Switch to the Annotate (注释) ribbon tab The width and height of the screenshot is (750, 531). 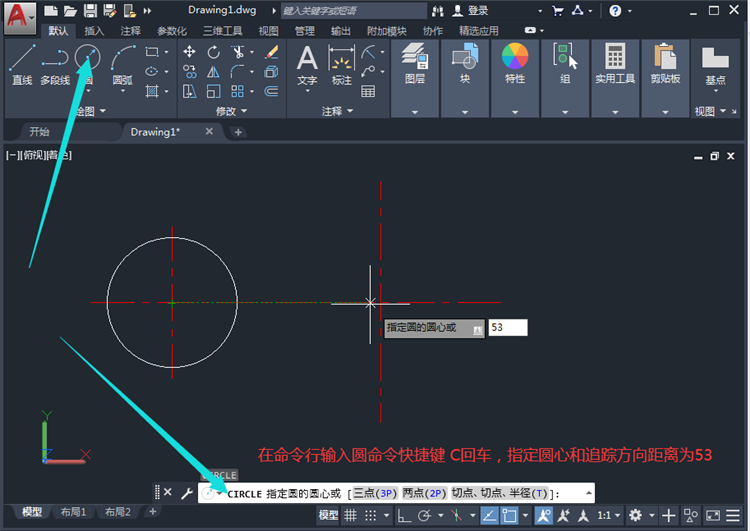[x=131, y=31]
